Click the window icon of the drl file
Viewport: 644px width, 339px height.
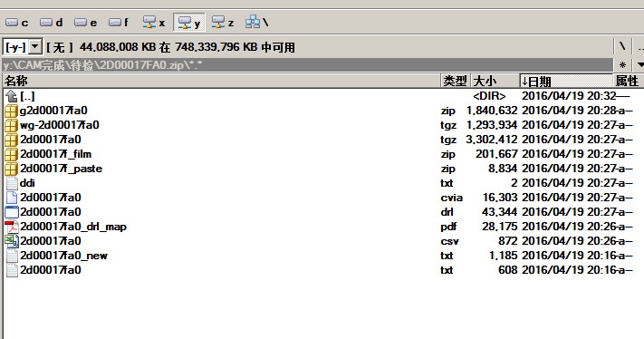12,212
